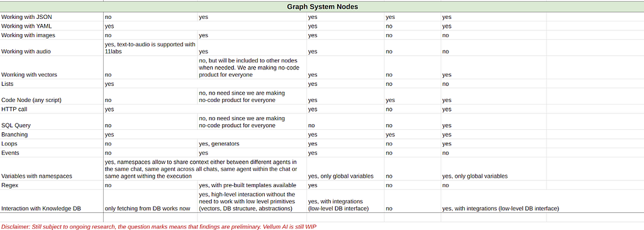Click the 'Loops' row label
The width and height of the screenshot is (644, 230).
(x=8, y=144)
